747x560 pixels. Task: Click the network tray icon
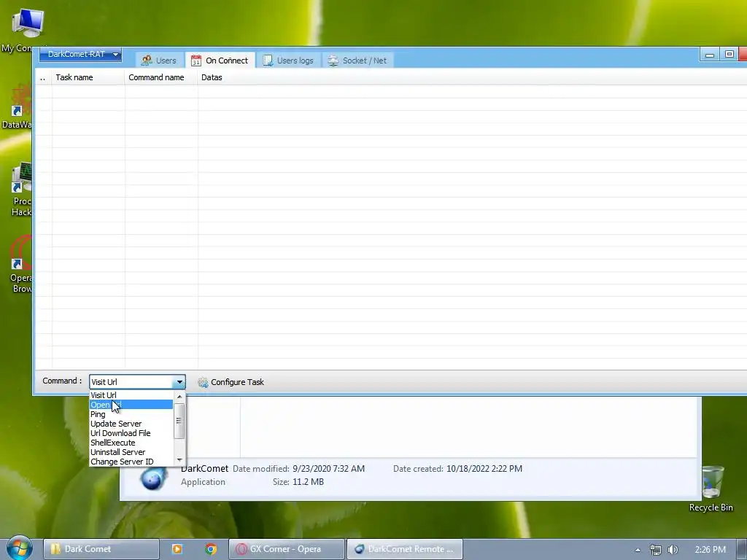[x=656, y=550]
